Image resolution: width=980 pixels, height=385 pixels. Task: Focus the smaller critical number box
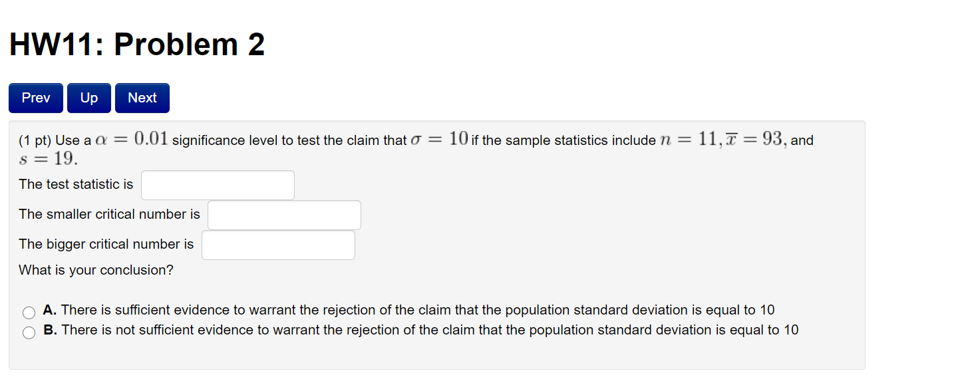(283, 214)
